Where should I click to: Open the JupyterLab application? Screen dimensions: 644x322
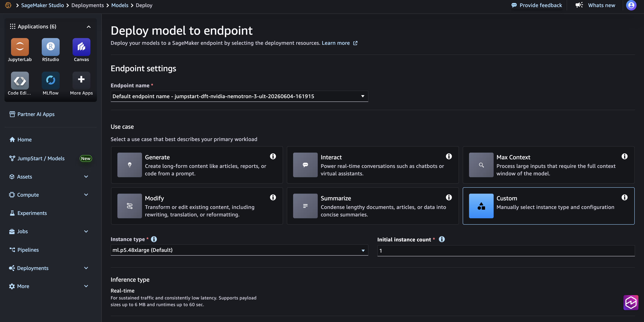coord(20,47)
